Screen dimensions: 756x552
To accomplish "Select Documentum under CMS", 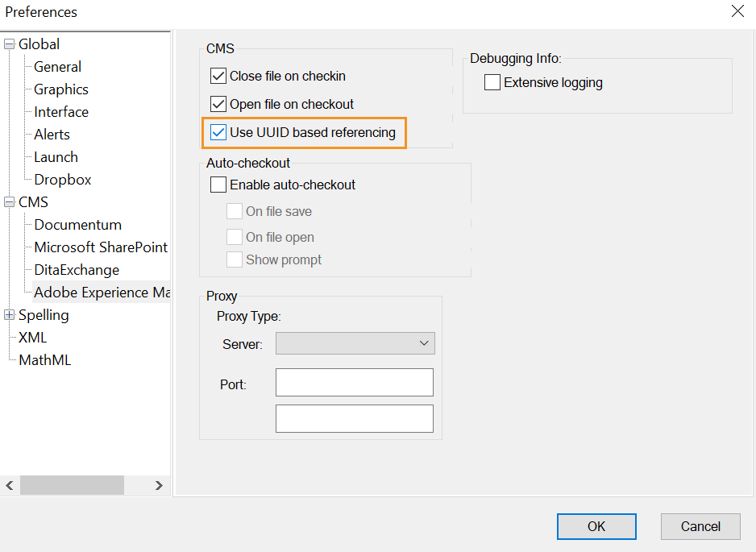I will pos(77,225).
